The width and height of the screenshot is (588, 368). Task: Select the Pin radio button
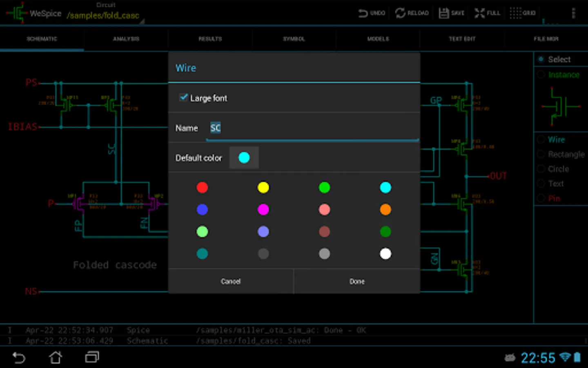pos(541,198)
